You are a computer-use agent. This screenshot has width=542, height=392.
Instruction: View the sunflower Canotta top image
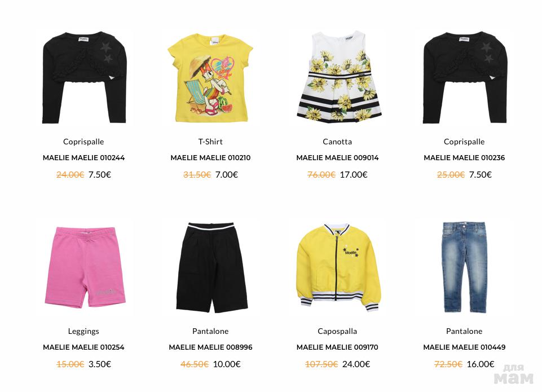(x=337, y=76)
